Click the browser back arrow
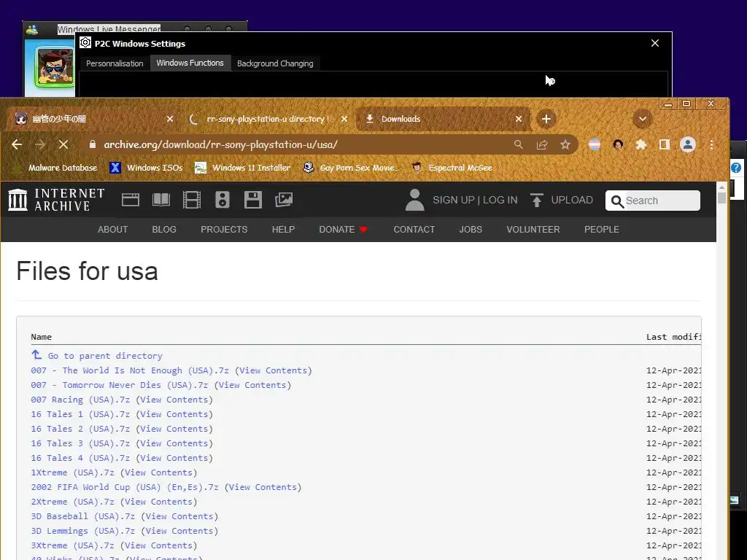The width and height of the screenshot is (747, 560). coord(17,145)
